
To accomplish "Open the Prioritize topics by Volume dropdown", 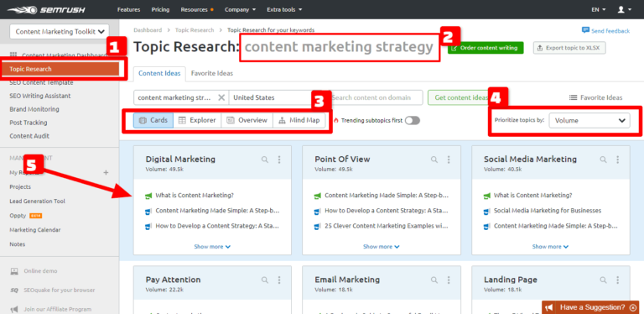I will (x=589, y=120).
